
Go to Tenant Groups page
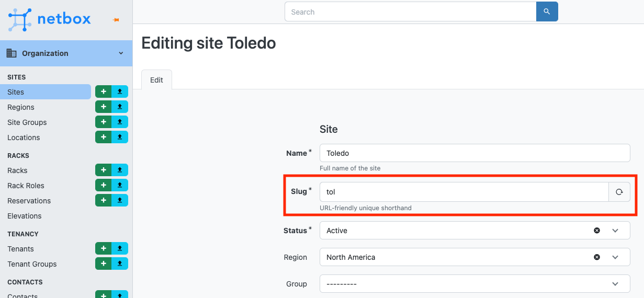(x=32, y=264)
